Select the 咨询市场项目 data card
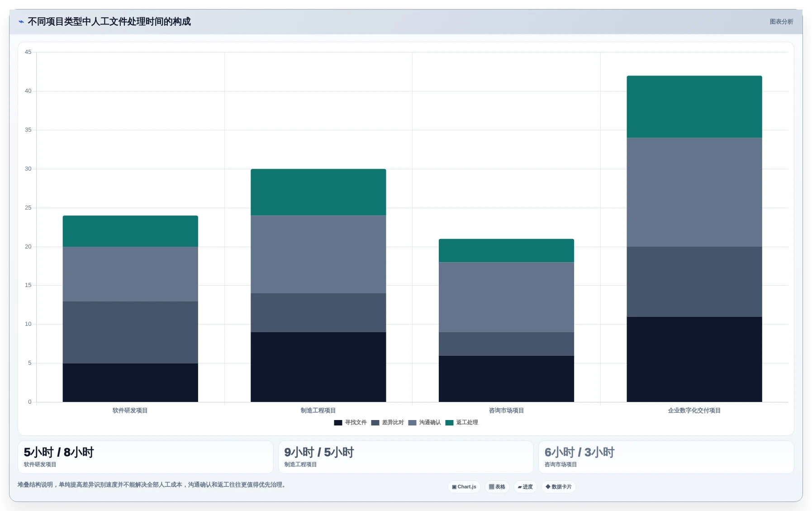The width and height of the screenshot is (812, 511). point(666,457)
